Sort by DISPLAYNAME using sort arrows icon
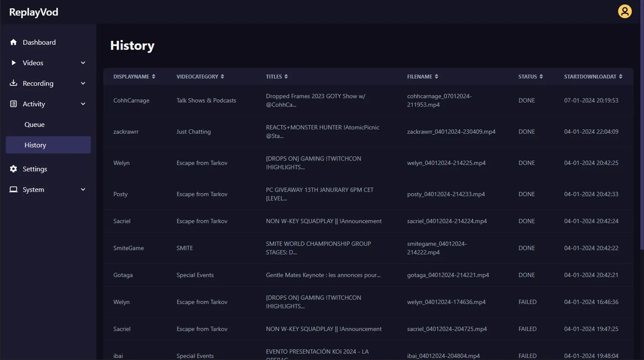Screen dimensions: 644x360 click(x=153, y=77)
